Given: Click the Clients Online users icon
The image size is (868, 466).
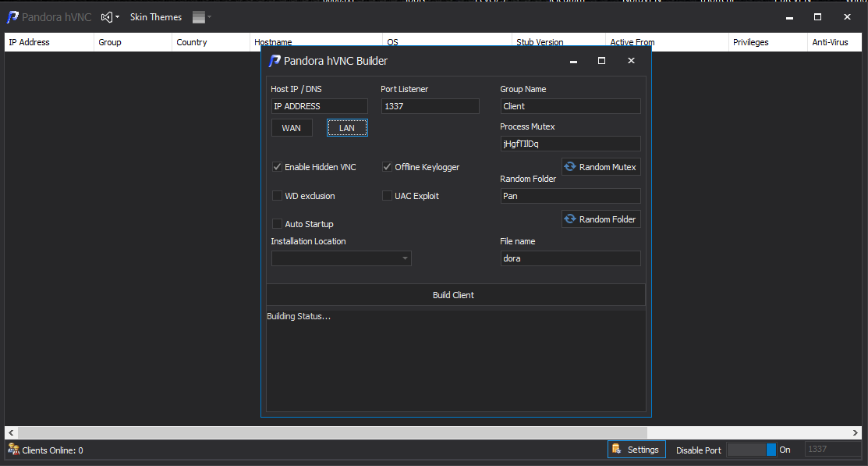Looking at the screenshot, I should pyautogui.click(x=14, y=450).
